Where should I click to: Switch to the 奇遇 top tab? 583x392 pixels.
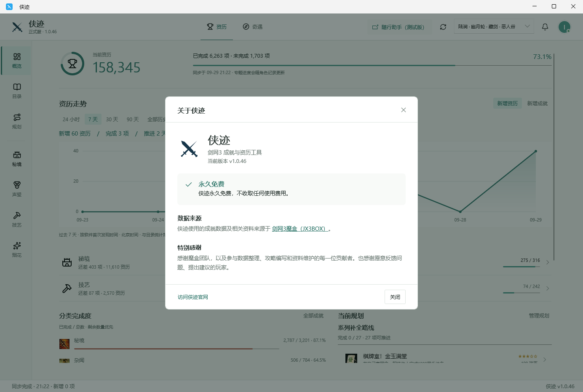pos(253,27)
